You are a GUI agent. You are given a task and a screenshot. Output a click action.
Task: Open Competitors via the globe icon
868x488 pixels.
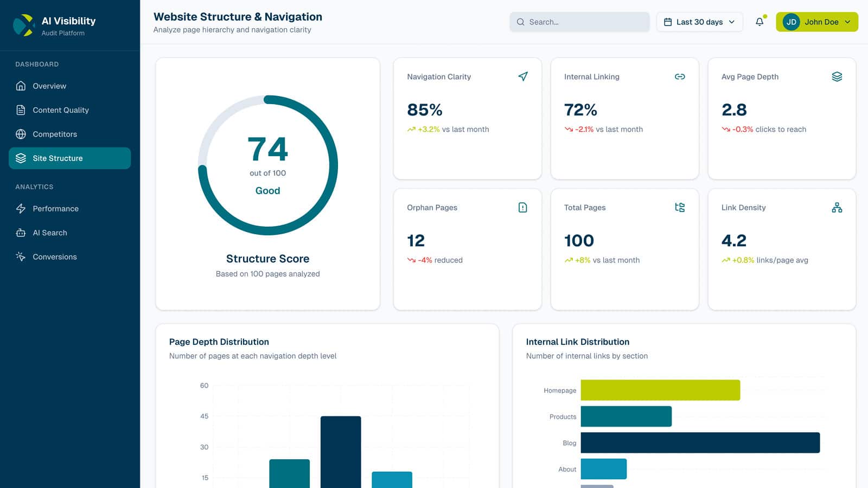coord(20,134)
